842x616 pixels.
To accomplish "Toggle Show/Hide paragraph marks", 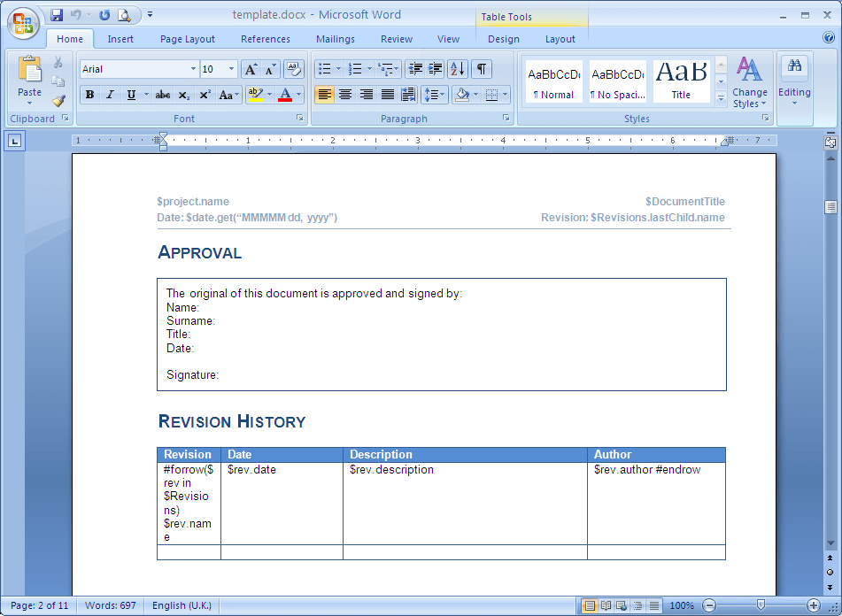I will point(481,68).
